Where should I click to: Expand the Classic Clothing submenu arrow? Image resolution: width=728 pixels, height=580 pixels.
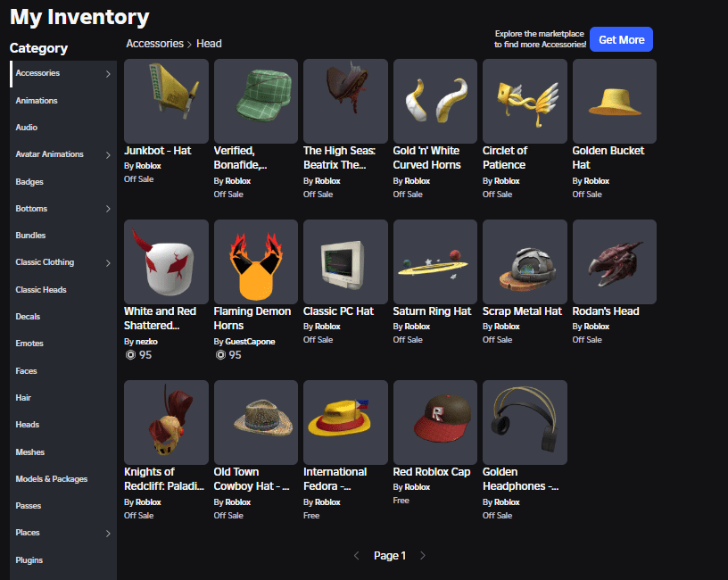click(108, 263)
